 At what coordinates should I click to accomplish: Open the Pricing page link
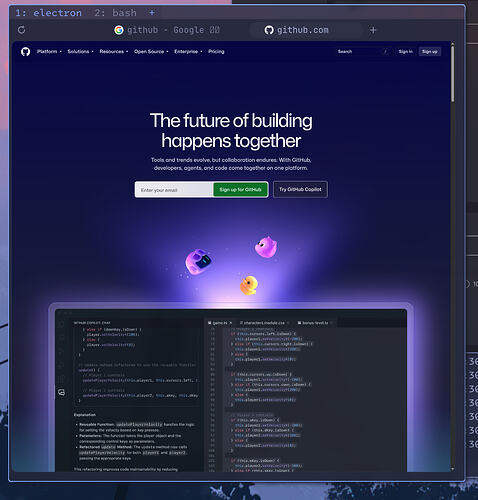(x=216, y=52)
